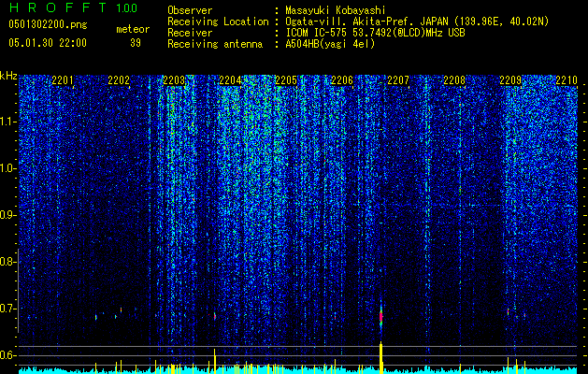This screenshot has height=374, width=588.
Task: Click the tallest yellow power spike
Action: point(381,357)
